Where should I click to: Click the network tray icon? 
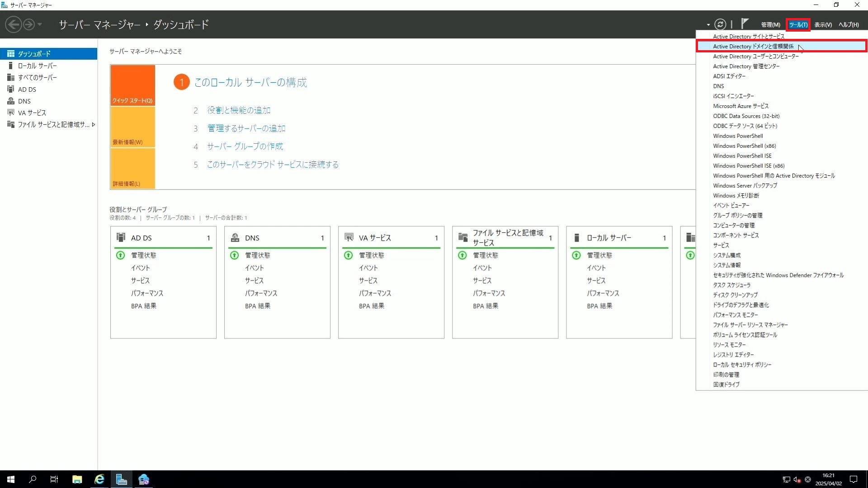click(786, 479)
